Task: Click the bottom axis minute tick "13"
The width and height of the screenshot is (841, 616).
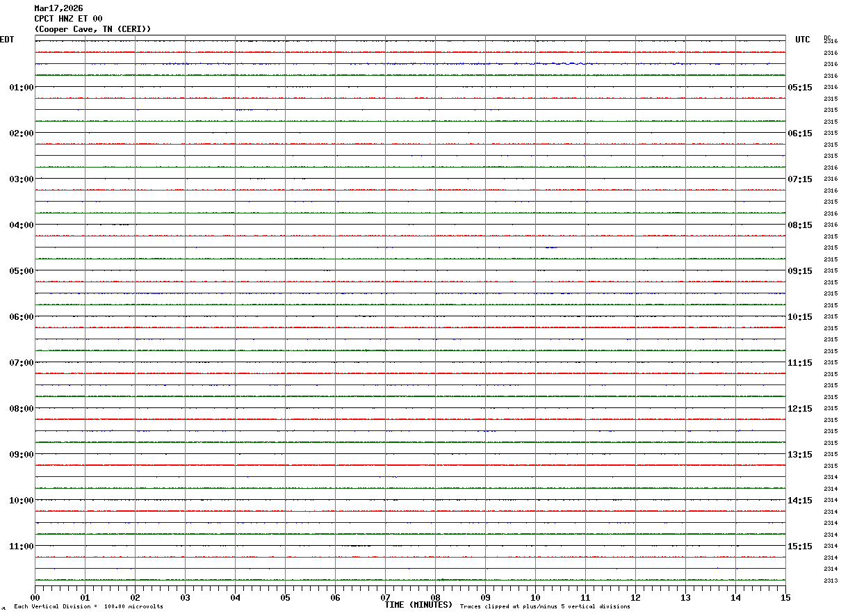Action: (x=686, y=597)
